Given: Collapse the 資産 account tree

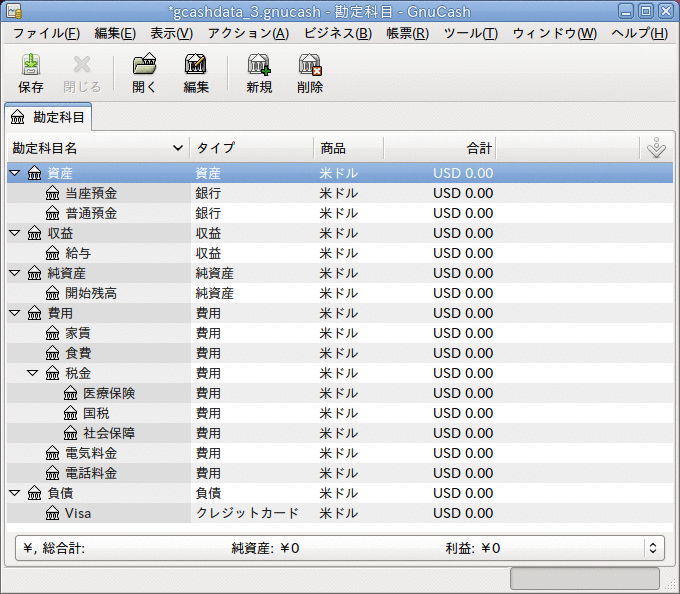Looking at the screenshot, I should click(x=15, y=173).
